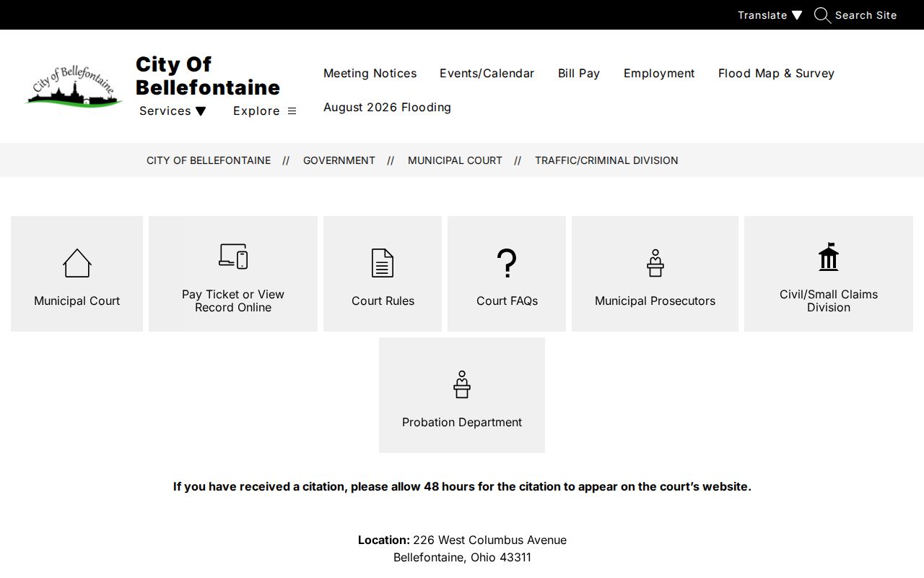Click the house icon above Municipal Court
Image resolution: width=924 pixels, height=578 pixels.
point(77,263)
